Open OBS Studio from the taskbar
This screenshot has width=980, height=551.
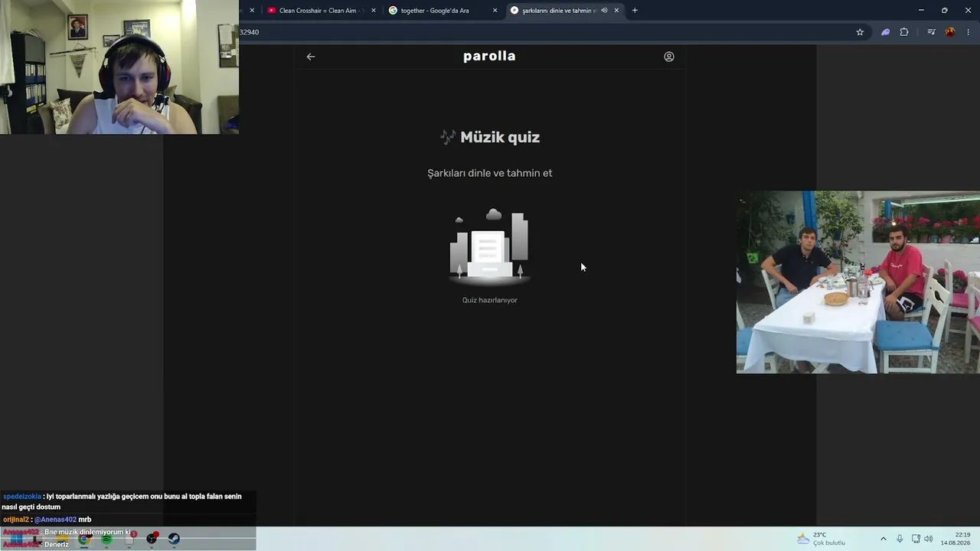(152, 539)
